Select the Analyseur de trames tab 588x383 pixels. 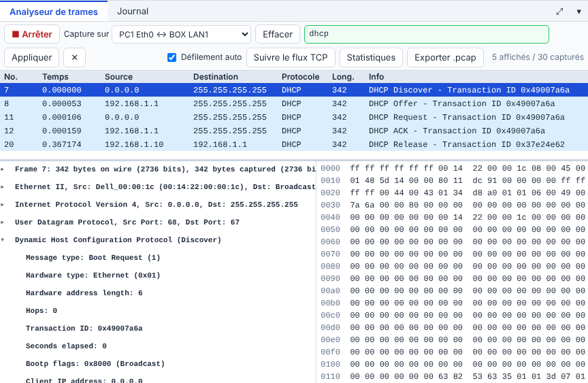(x=54, y=12)
